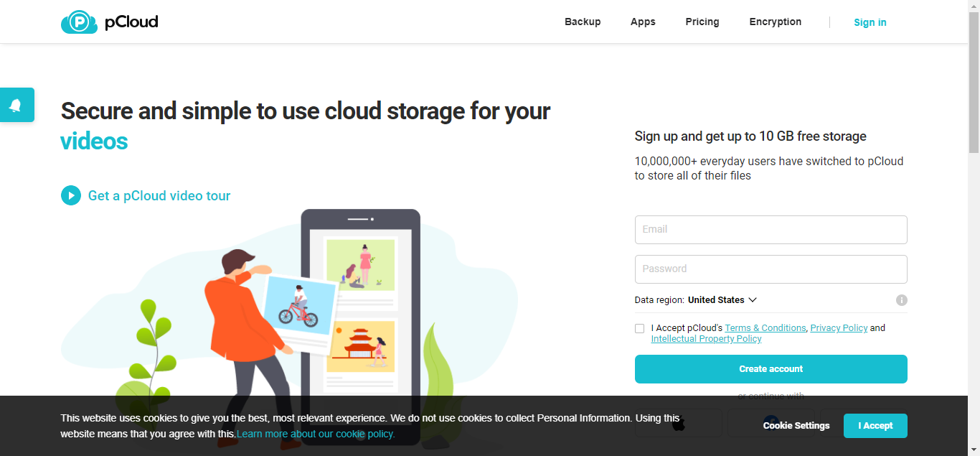Screen dimensions: 980x456
Task: Open the Apps menu item
Action: pos(643,22)
